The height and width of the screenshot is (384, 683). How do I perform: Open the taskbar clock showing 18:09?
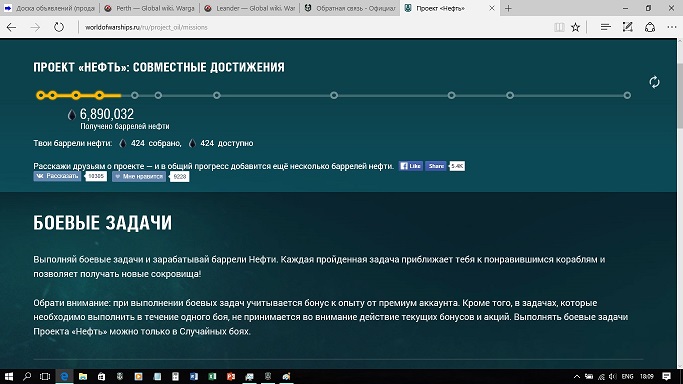click(x=646, y=377)
